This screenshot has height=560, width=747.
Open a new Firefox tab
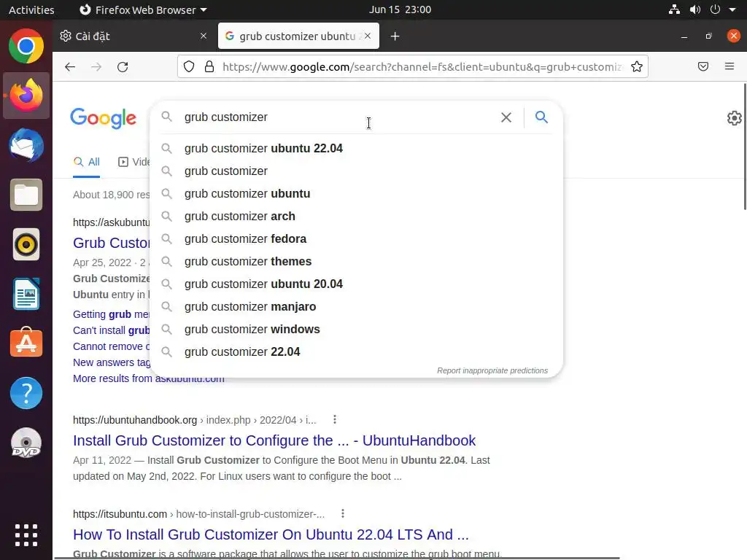tap(395, 36)
